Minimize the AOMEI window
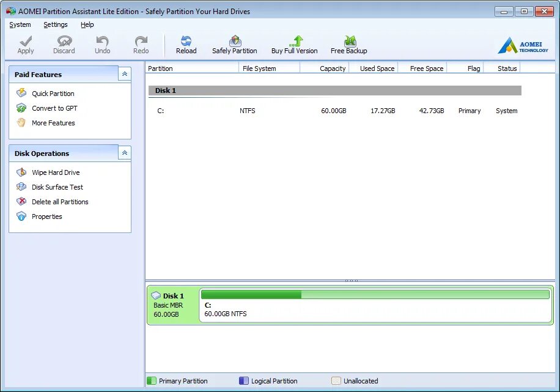Screen dimensions: 560x392 click(x=504, y=12)
